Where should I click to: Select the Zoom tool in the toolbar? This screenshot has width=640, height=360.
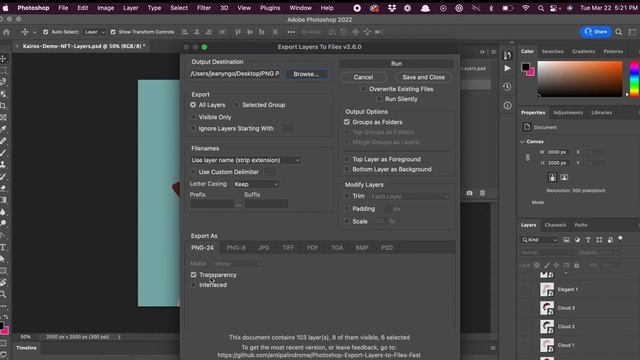[3, 294]
